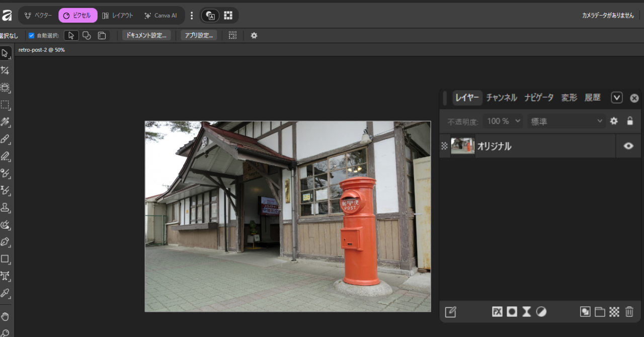644x337 pixels.
Task: Select the Eraser tool
Action: [x=5, y=156]
